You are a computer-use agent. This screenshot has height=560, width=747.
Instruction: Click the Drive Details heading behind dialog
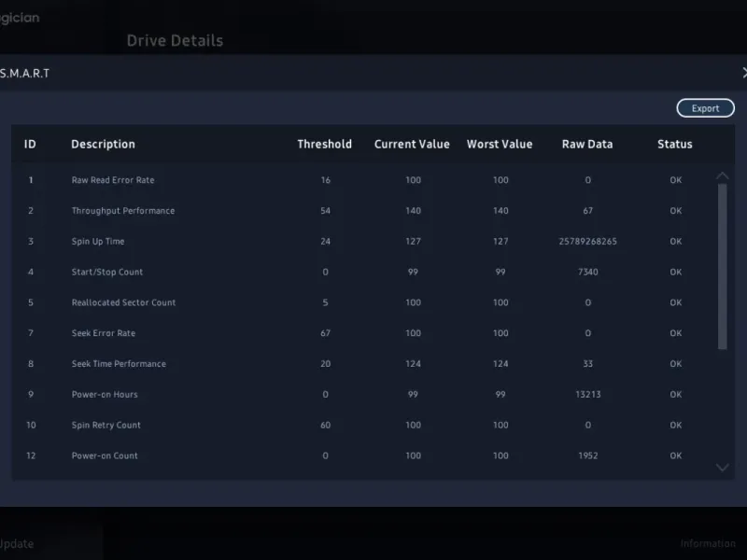(x=175, y=40)
